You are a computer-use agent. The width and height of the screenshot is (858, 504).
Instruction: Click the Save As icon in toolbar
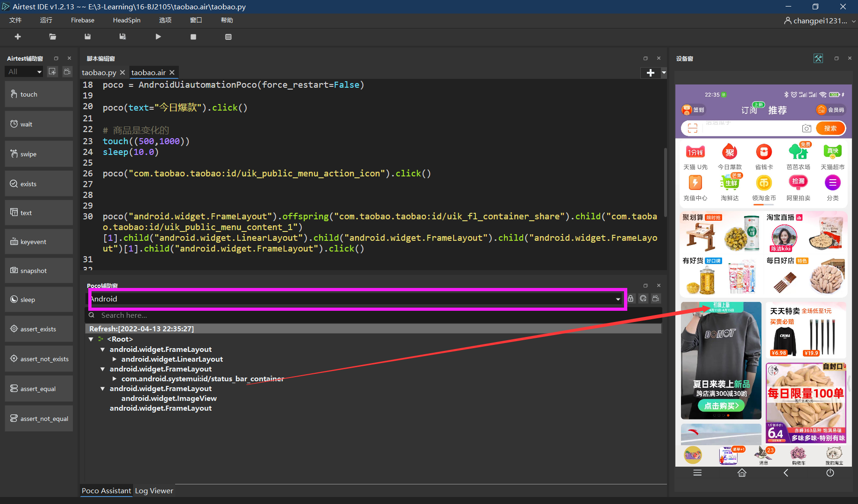122,37
